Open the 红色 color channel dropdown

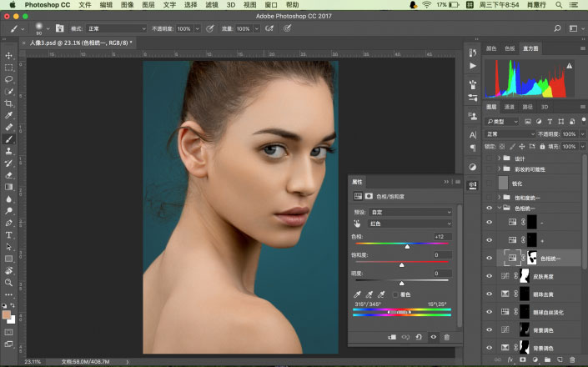[x=412, y=224]
